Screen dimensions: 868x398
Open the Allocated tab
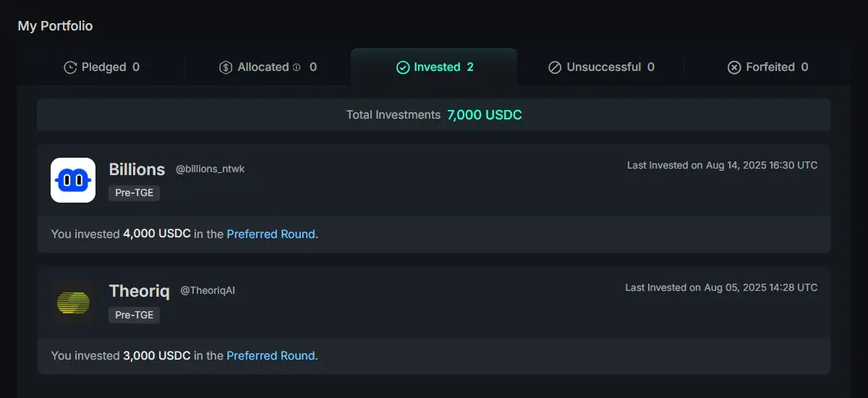(268, 67)
